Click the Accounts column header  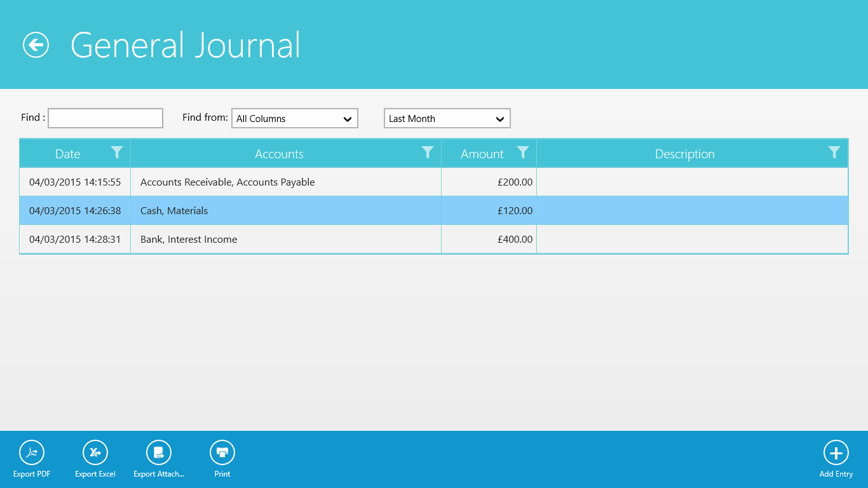(279, 154)
